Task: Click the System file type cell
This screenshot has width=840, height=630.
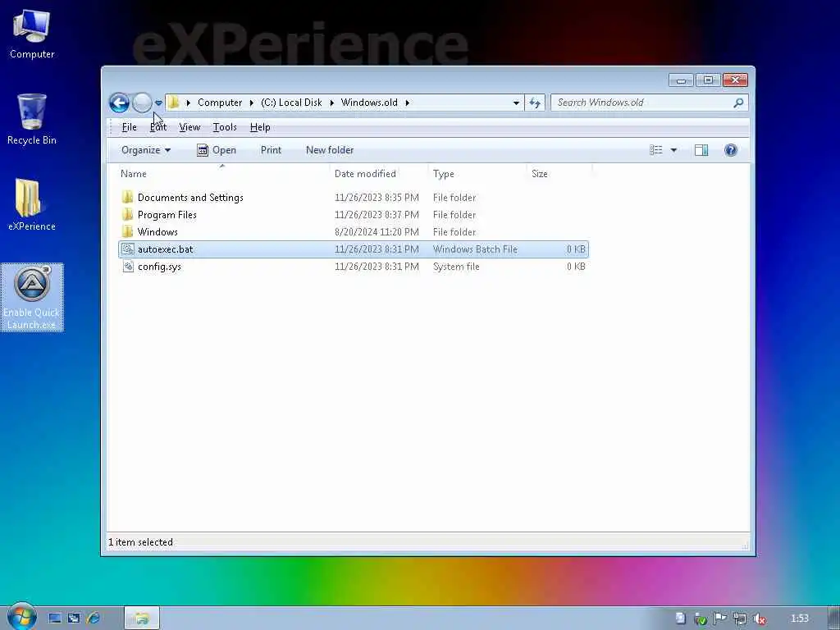Action: click(456, 267)
